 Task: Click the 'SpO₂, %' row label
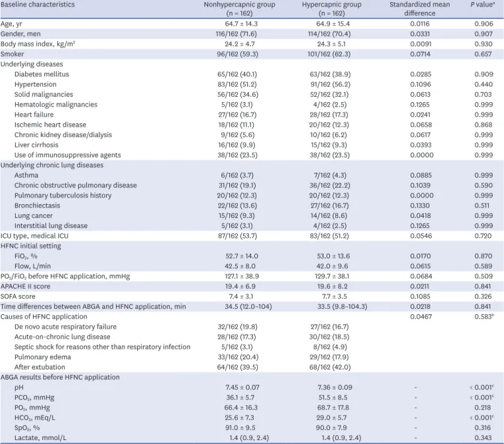pyautogui.click(x=27, y=428)
